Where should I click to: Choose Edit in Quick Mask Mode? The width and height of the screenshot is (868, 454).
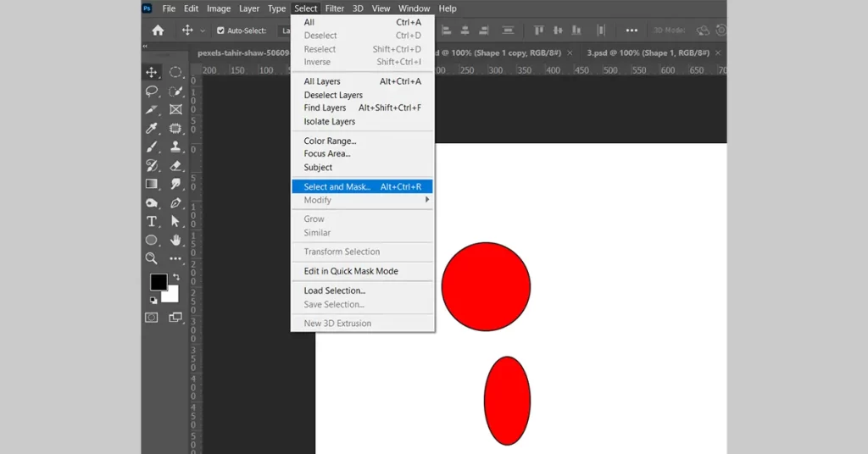(362, 271)
